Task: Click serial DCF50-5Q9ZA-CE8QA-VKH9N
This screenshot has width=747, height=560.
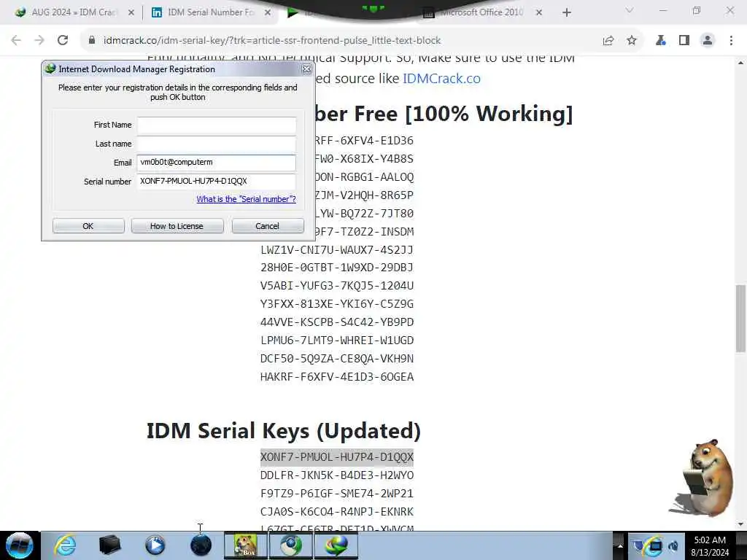Action: [x=337, y=359]
